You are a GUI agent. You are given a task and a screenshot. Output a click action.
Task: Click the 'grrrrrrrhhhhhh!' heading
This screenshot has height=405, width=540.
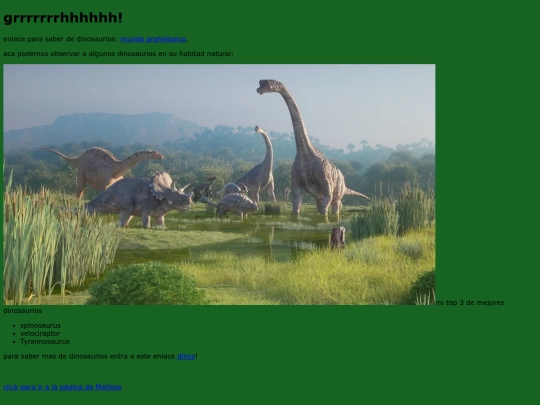click(63, 18)
